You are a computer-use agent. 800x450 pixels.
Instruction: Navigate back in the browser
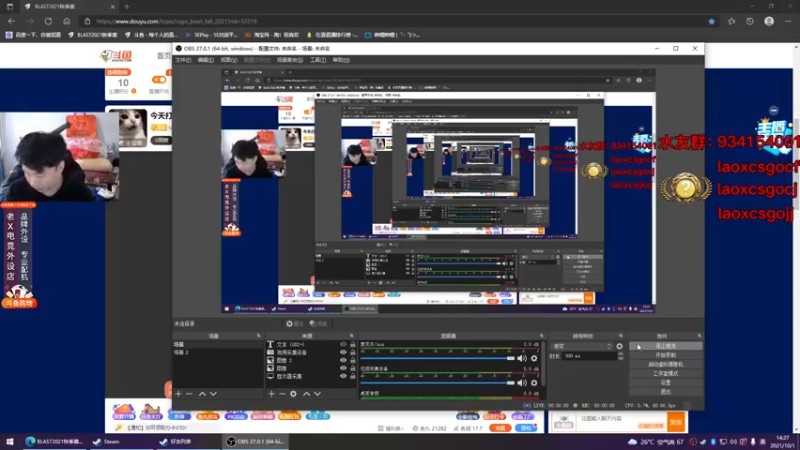[11, 21]
